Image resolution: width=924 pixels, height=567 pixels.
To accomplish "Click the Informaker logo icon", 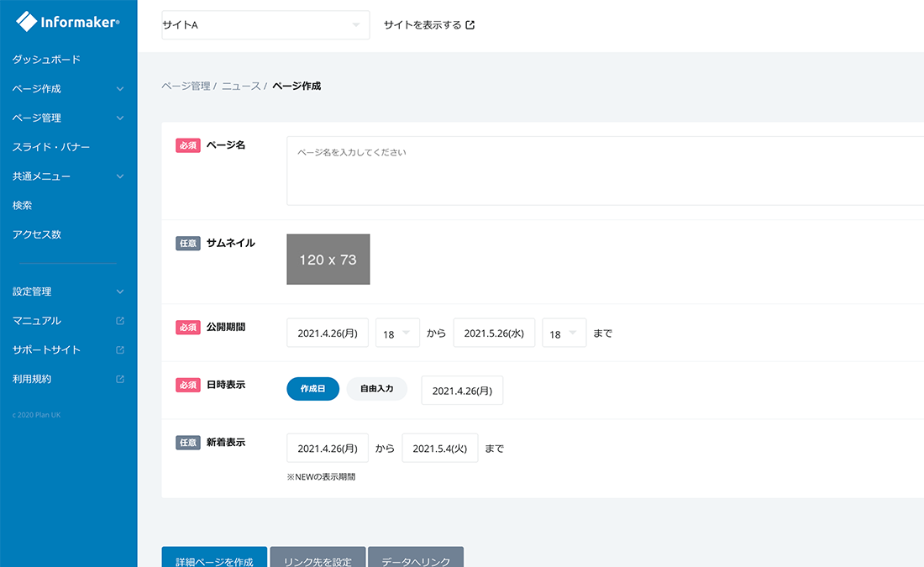I will pyautogui.click(x=25, y=21).
